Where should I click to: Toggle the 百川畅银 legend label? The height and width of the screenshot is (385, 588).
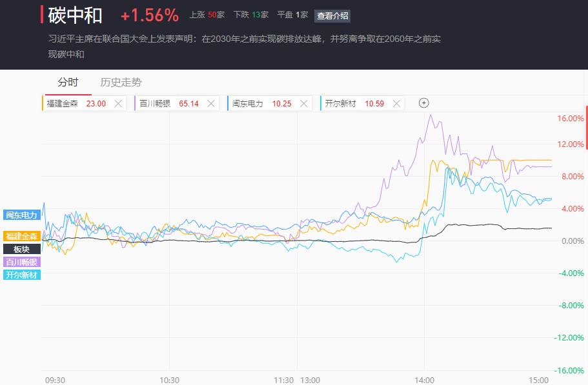click(21, 262)
